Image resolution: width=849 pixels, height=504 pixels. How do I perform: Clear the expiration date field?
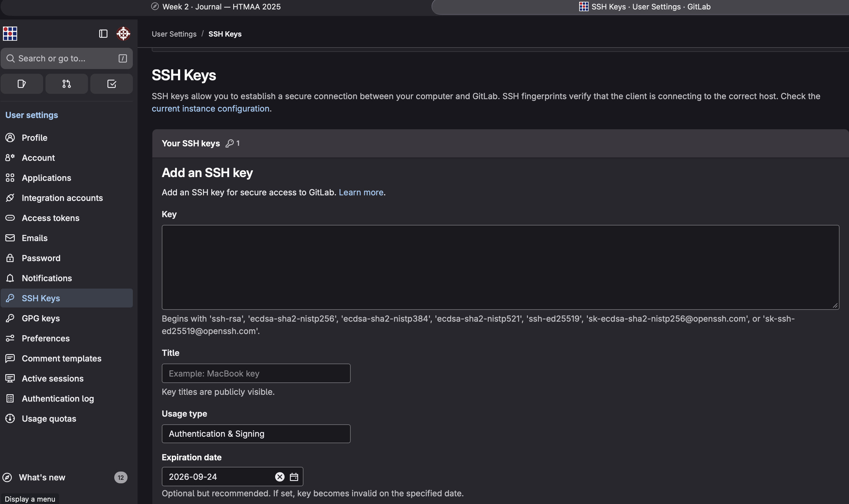280,477
